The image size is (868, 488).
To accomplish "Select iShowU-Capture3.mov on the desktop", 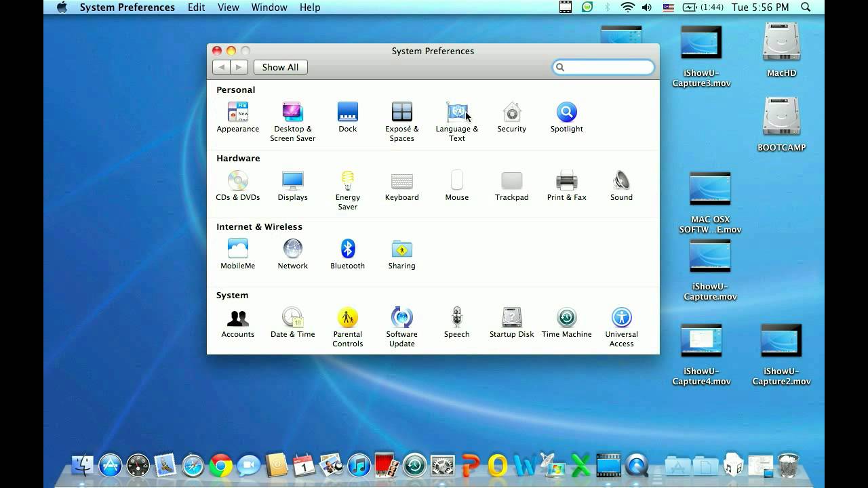I will [701, 57].
